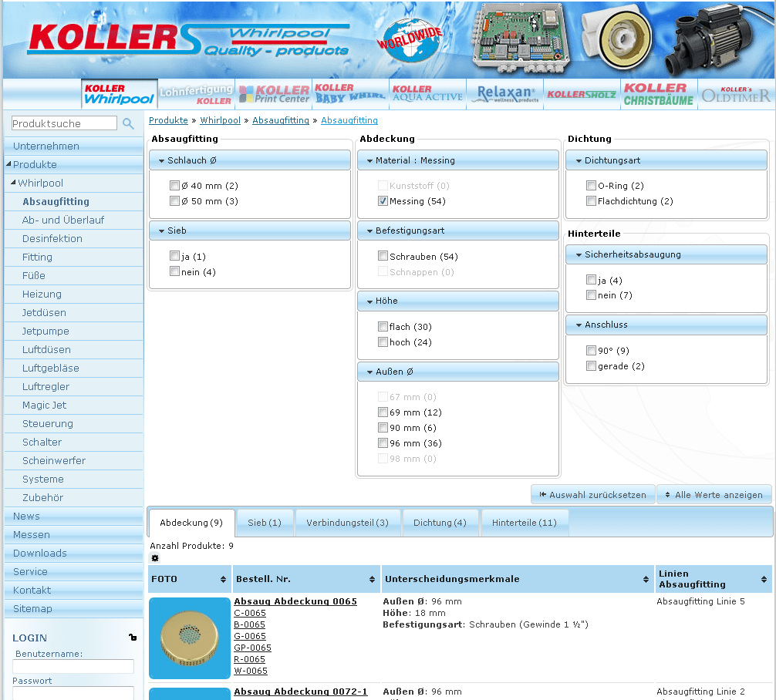The width and height of the screenshot is (776, 700).
Task: Follow the Whirlpool breadcrumb link
Action: click(221, 120)
